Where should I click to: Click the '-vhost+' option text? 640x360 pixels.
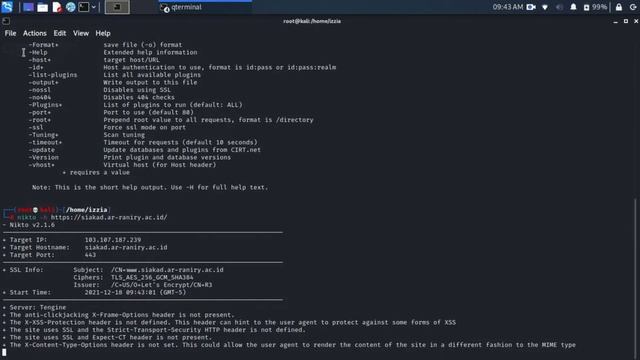(41, 165)
